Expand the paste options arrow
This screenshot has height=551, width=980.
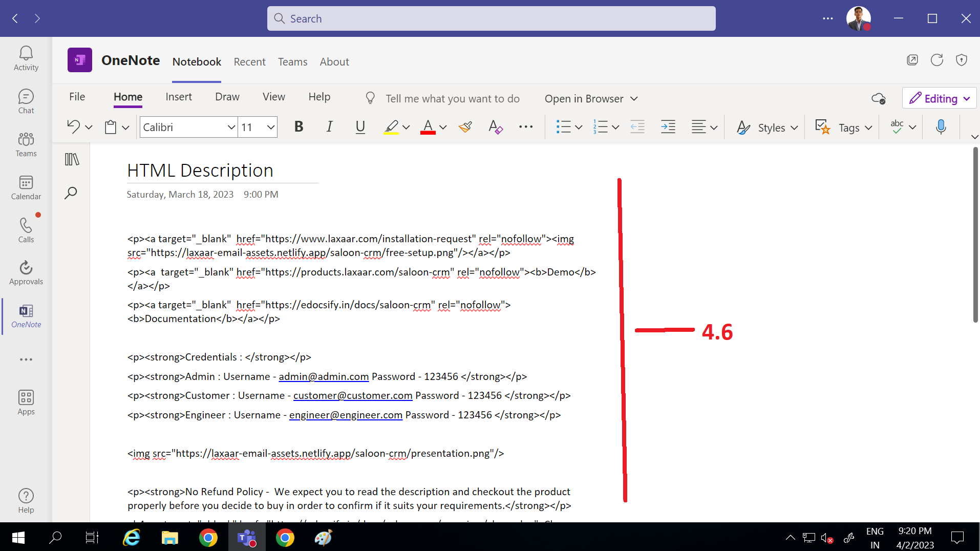tap(125, 127)
